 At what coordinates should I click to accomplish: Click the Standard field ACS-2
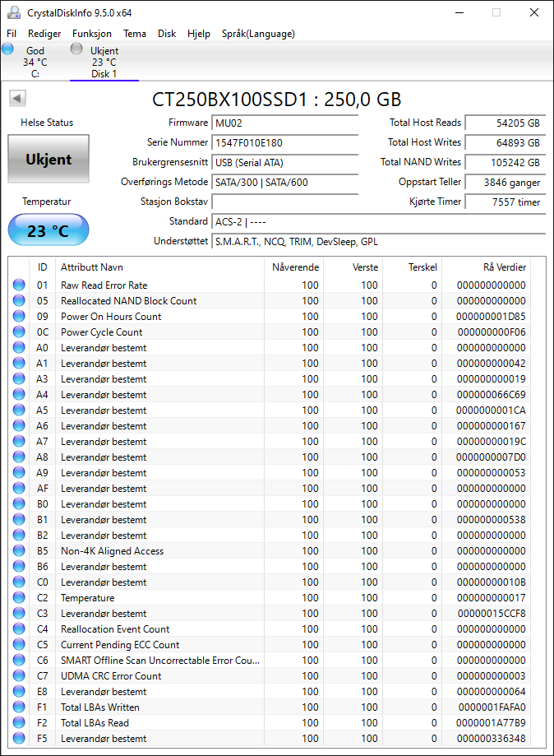pos(379,222)
